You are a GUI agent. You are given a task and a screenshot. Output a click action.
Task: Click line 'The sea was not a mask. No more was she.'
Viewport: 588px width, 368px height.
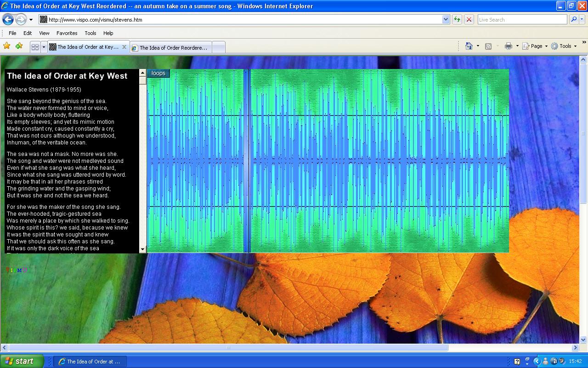[x=62, y=154]
